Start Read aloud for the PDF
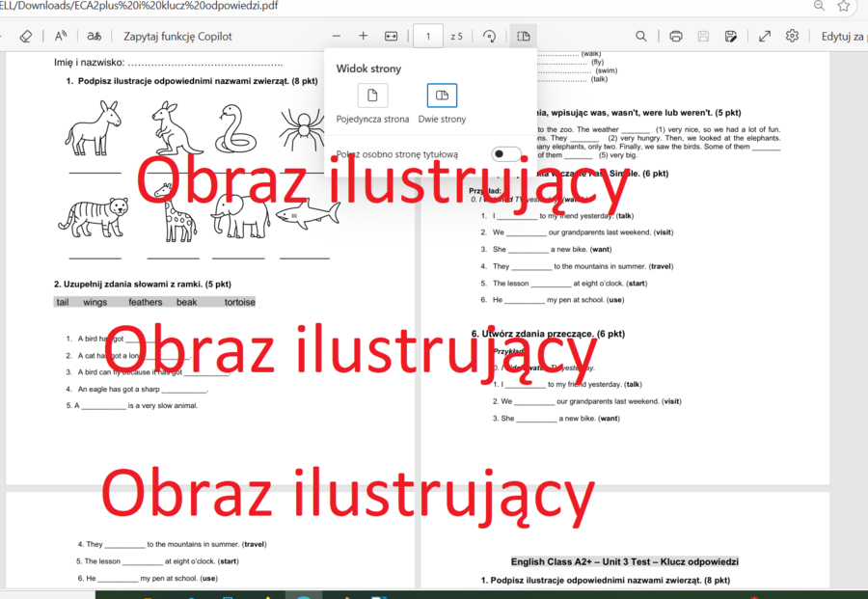The height and width of the screenshot is (599, 868). click(60, 36)
